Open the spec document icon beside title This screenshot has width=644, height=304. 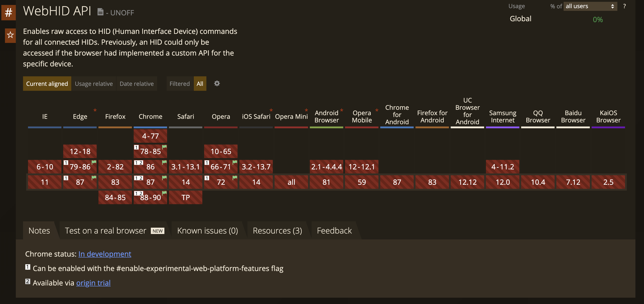tap(100, 12)
